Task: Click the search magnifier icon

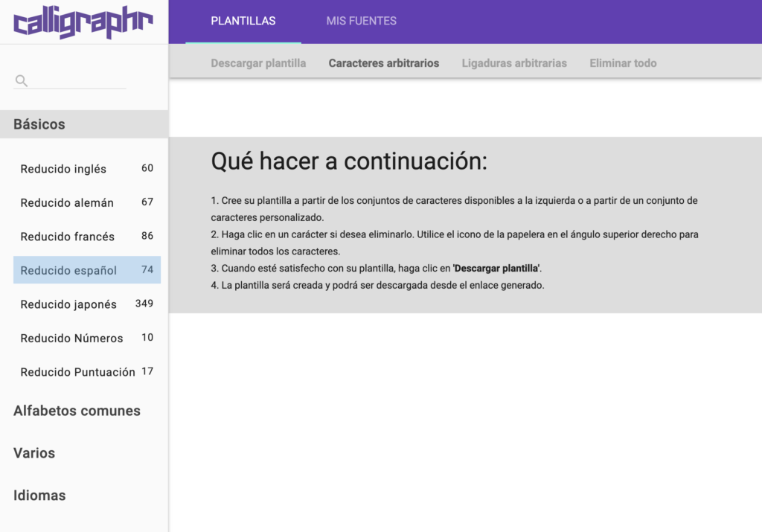Action: [x=22, y=80]
